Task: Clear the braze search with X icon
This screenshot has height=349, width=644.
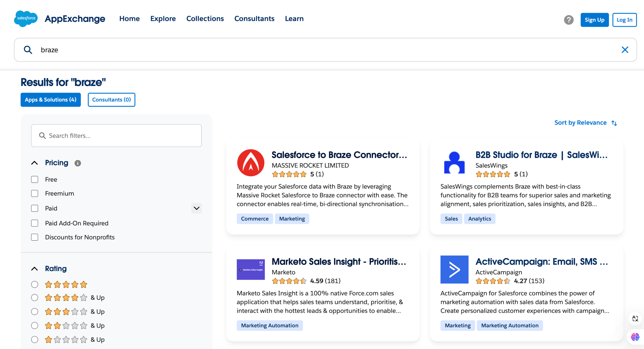Action: pyautogui.click(x=625, y=50)
